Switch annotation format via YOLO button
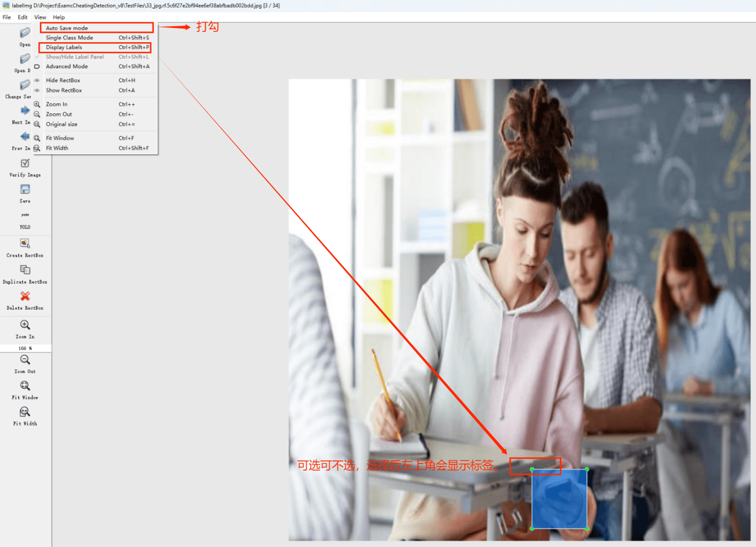The width and height of the screenshot is (756, 547). pyautogui.click(x=25, y=220)
